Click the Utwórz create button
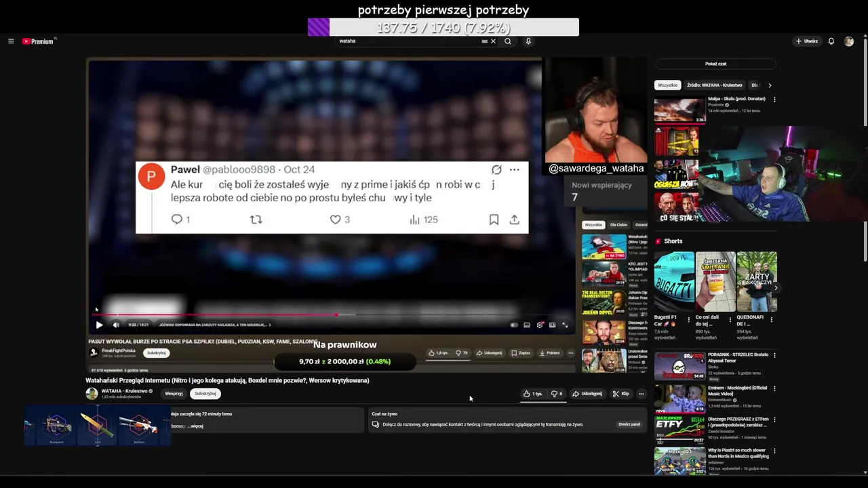 click(x=806, y=41)
